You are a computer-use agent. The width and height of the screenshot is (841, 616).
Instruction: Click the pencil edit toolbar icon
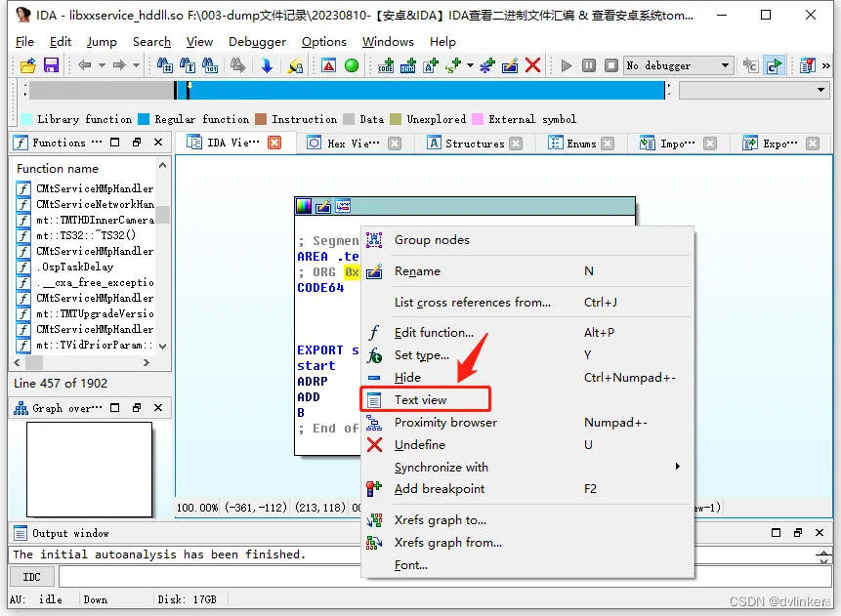pos(510,65)
